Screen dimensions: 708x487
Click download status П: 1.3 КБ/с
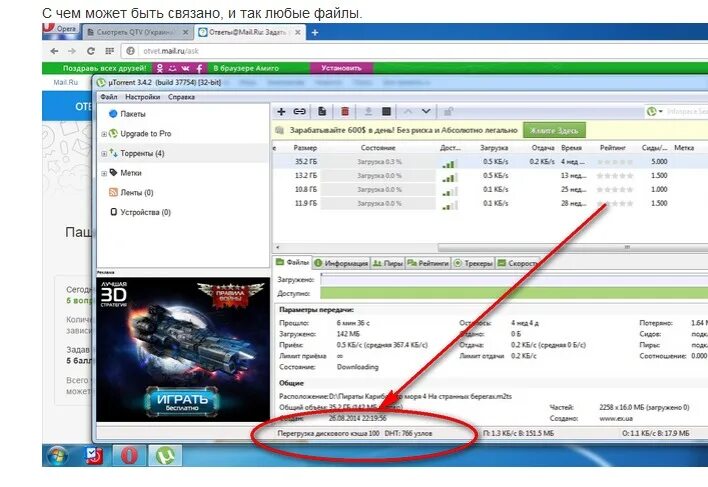tap(518, 433)
